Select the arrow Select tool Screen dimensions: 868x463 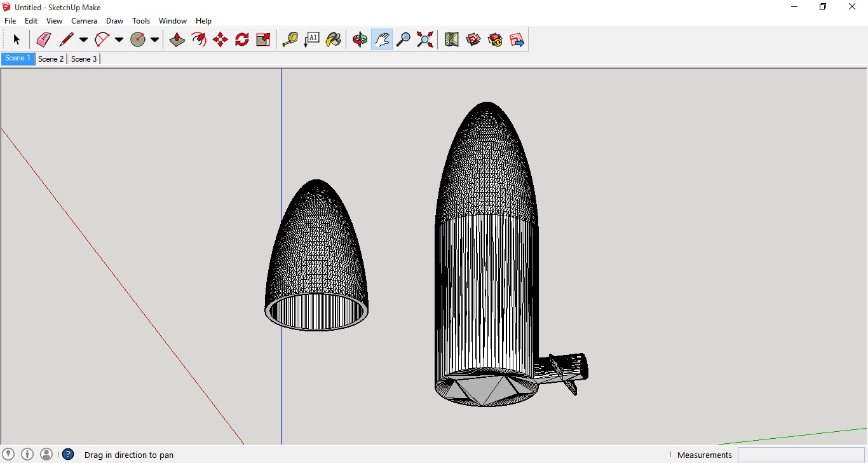[17, 39]
